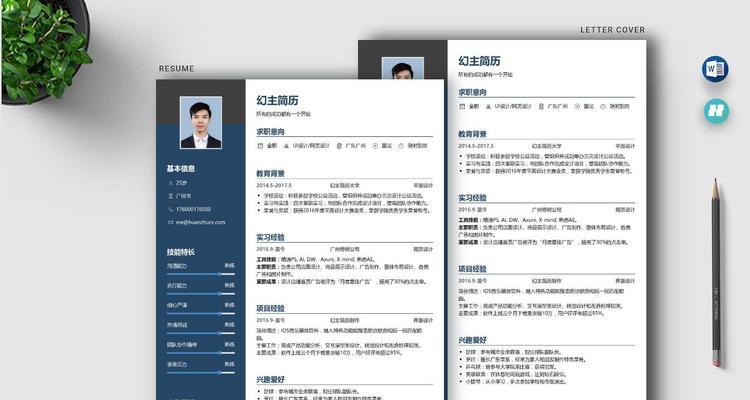The height and width of the screenshot is (400, 750).
Task: Click the 求职意向 heading on the Resume page
Action: pos(270,132)
